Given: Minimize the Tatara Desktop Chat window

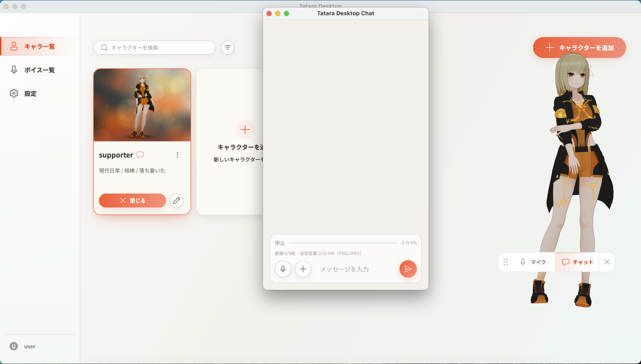Looking at the screenshot, I should 278,14.
